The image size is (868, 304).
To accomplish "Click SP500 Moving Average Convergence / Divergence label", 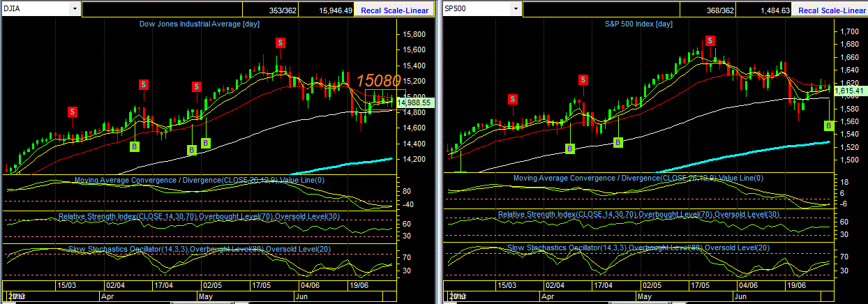I will click(x=639, y=178).
